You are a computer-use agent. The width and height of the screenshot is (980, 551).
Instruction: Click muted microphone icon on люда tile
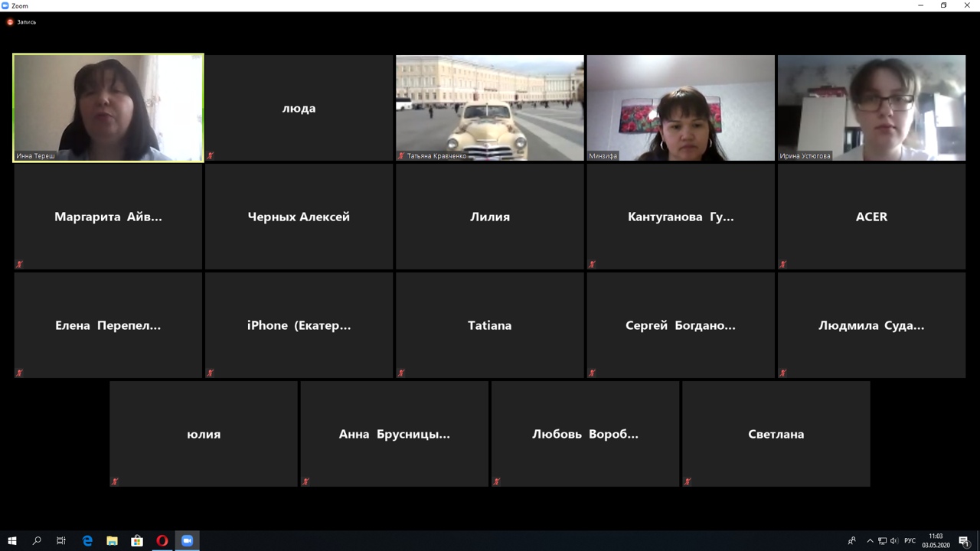coord(210,155)
